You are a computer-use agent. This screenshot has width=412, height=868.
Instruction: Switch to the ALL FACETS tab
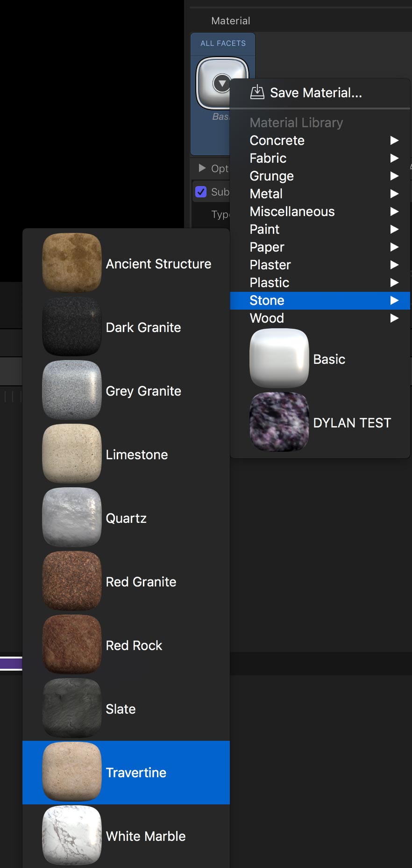click(223, 43)
